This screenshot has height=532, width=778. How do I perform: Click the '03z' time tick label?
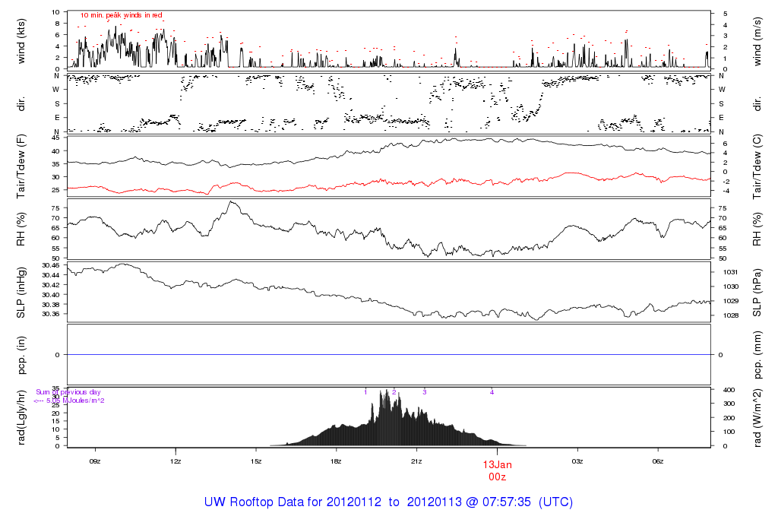pos(577,461)
